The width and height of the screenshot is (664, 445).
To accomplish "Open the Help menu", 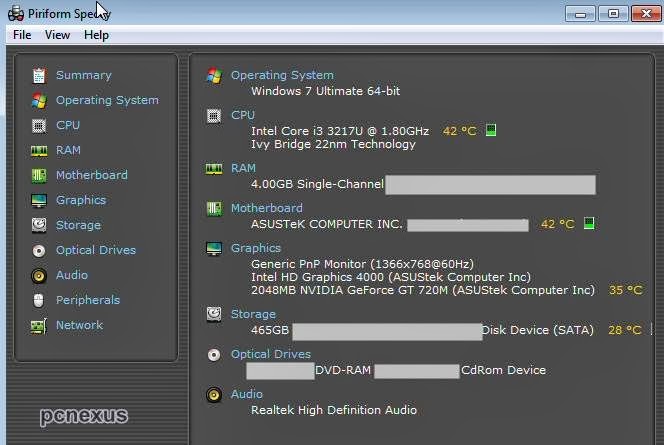I will pyautogui.click(x=96, y=35).
